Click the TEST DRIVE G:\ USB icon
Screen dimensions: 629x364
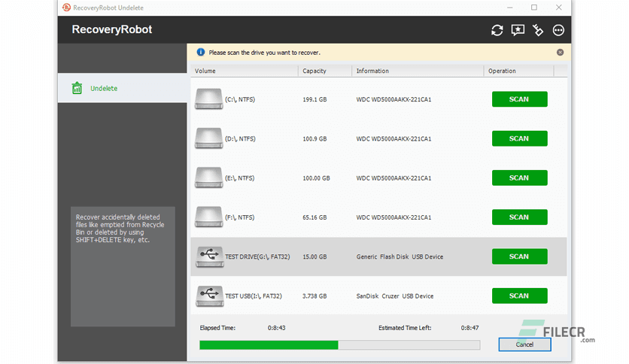[x=209, y=256]
